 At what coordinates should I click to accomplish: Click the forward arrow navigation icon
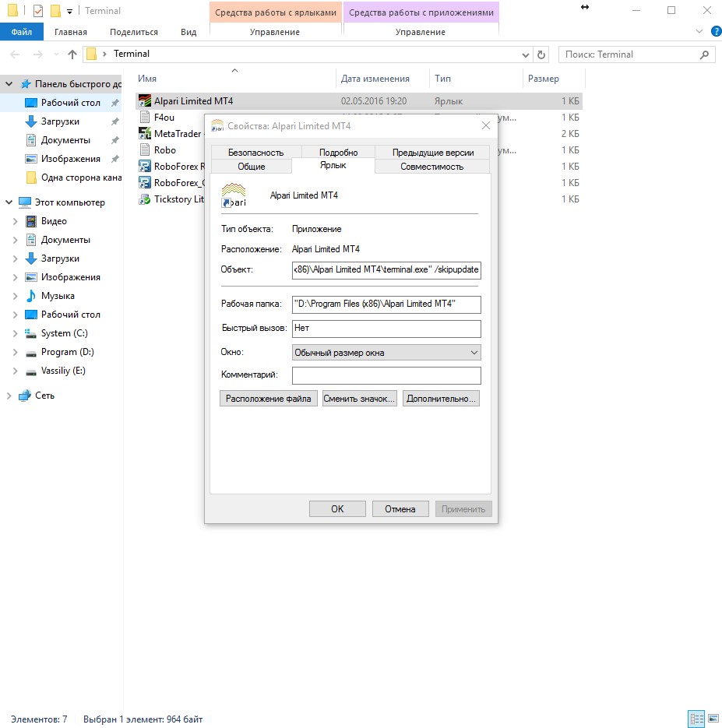[38, 55]
